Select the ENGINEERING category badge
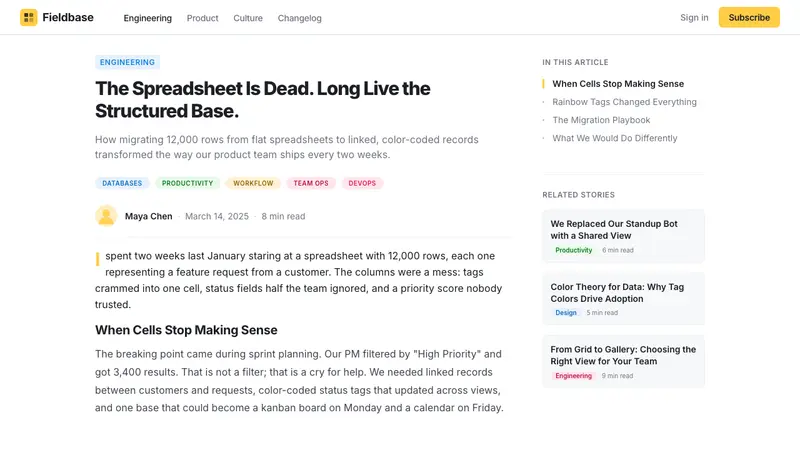This screenshot has height=450, width=800. click(x=127, y=62)
